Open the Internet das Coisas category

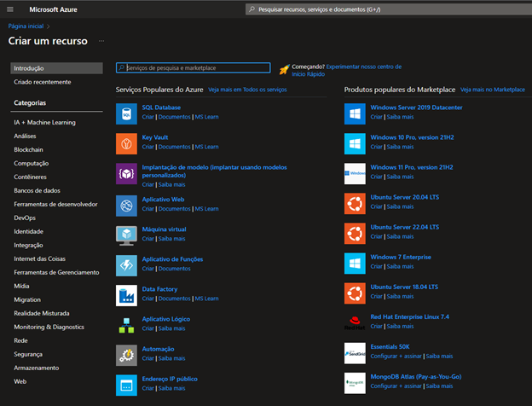(40, 258)
